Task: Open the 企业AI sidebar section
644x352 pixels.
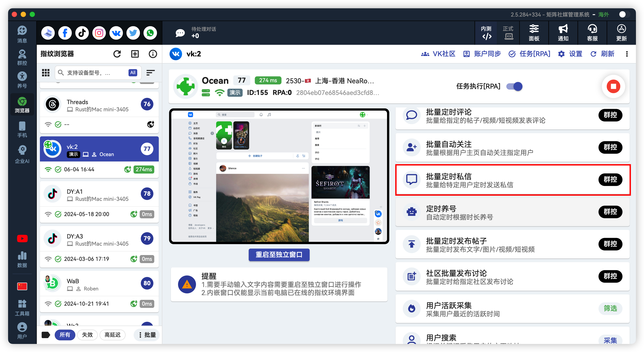Action: (x=22, y=155)
